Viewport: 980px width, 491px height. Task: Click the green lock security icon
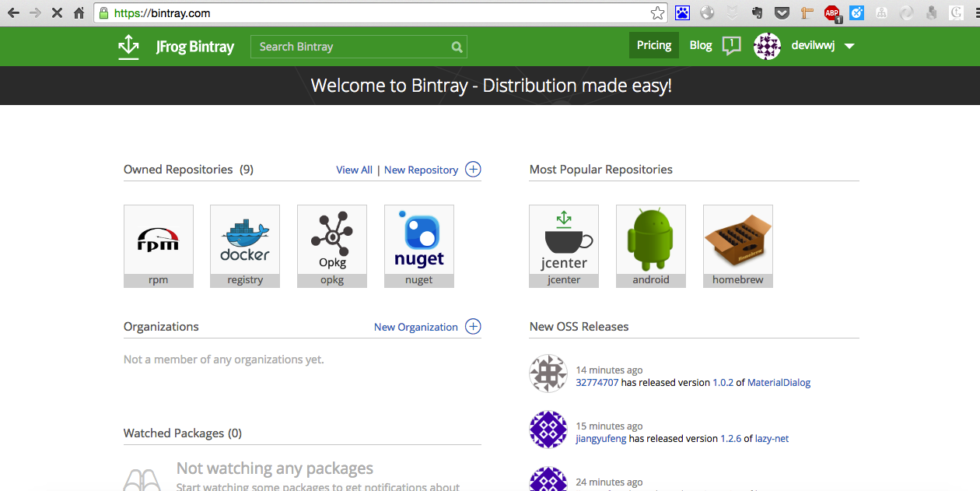point(103,12)
